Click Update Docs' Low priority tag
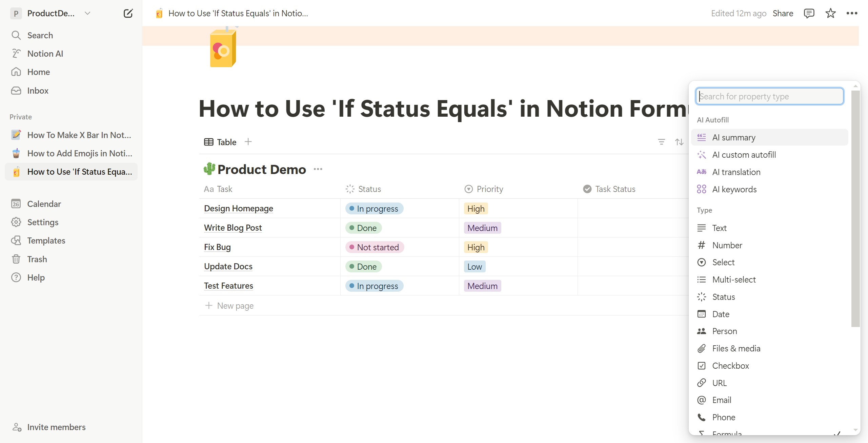Viewport: 868px width, 443px height. [x=475, y=267]
